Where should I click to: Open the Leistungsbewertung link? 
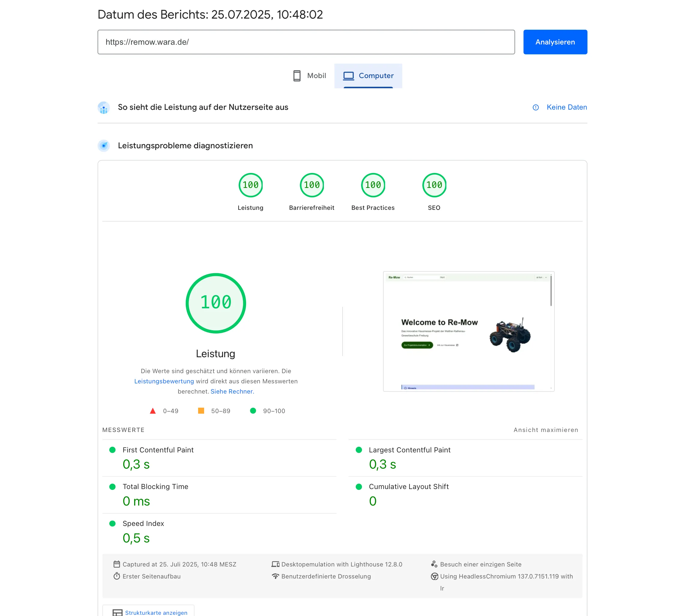tap(164, 381)
